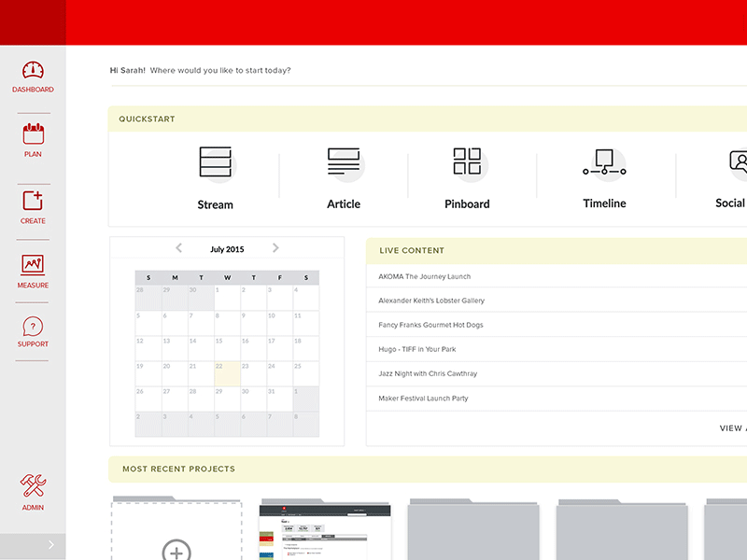This screenshot has height=560, width=747.
Task: Start a new Timeline from Quickstart
Action: click(x=604, y=178)
